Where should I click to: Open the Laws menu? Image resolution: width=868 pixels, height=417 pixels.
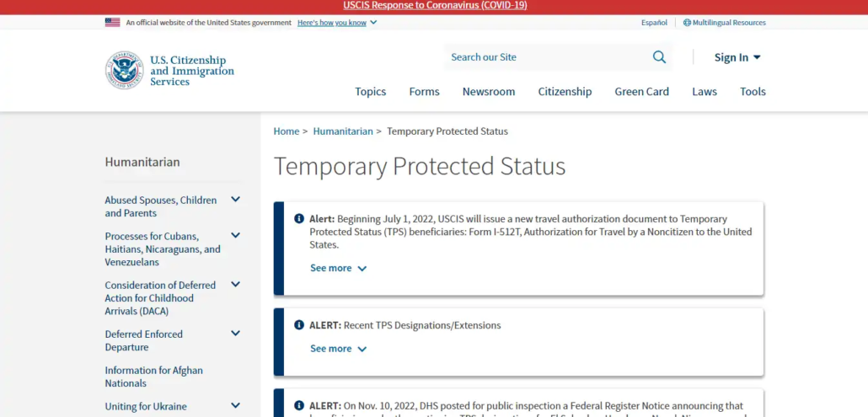[705, 92]
